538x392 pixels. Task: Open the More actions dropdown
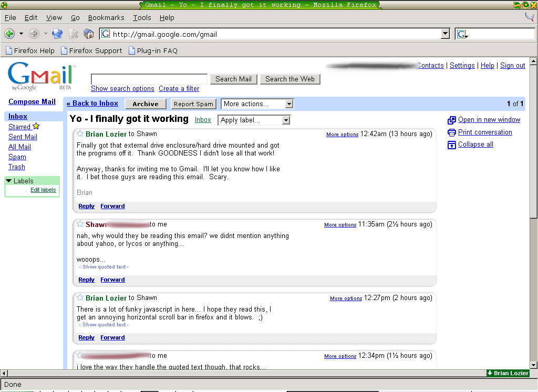(x=257, y=104)
